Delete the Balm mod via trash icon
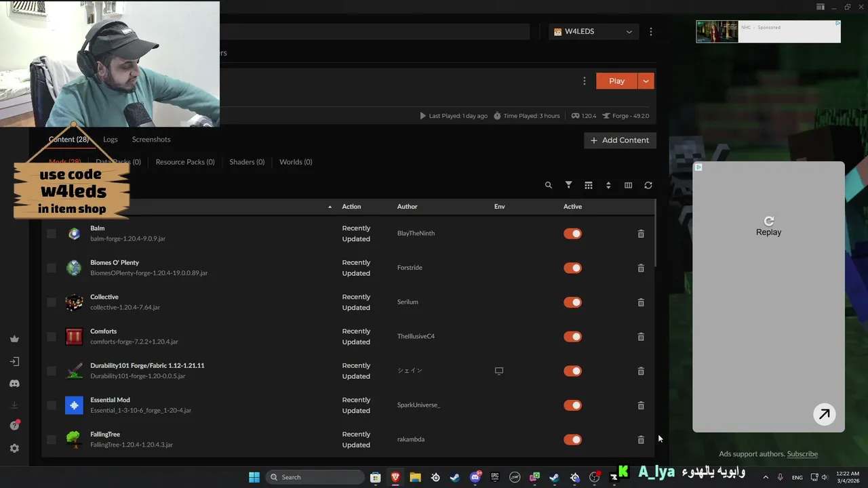The width and height of the screenshot is (868, 488). (641, 234)
